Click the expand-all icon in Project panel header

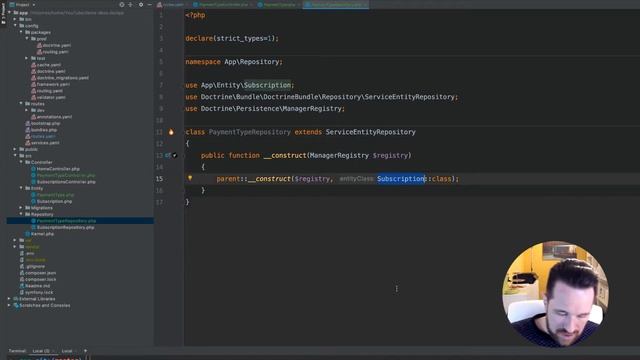point(131,4)
